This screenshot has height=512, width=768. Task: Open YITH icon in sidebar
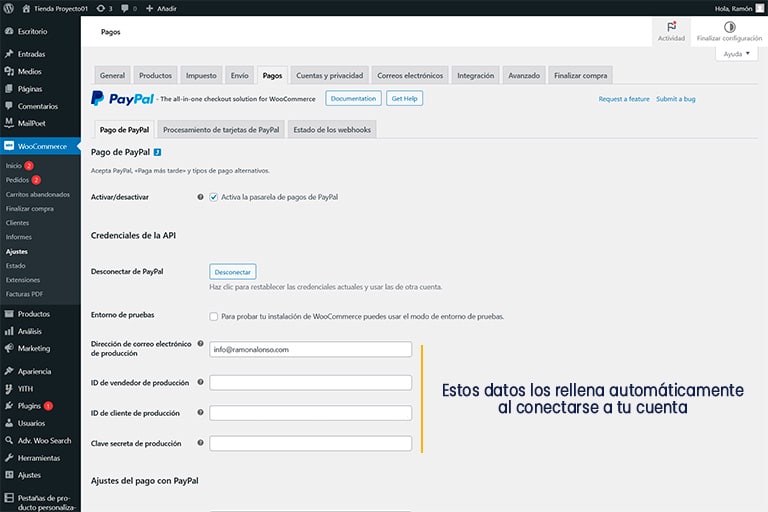(x=9, y=389)
